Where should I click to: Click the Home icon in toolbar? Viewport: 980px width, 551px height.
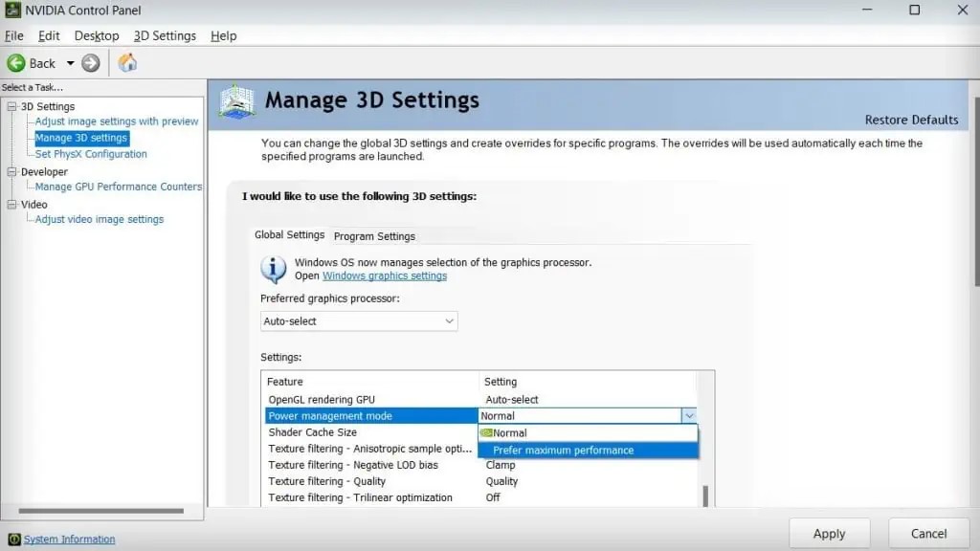[127, 63]
